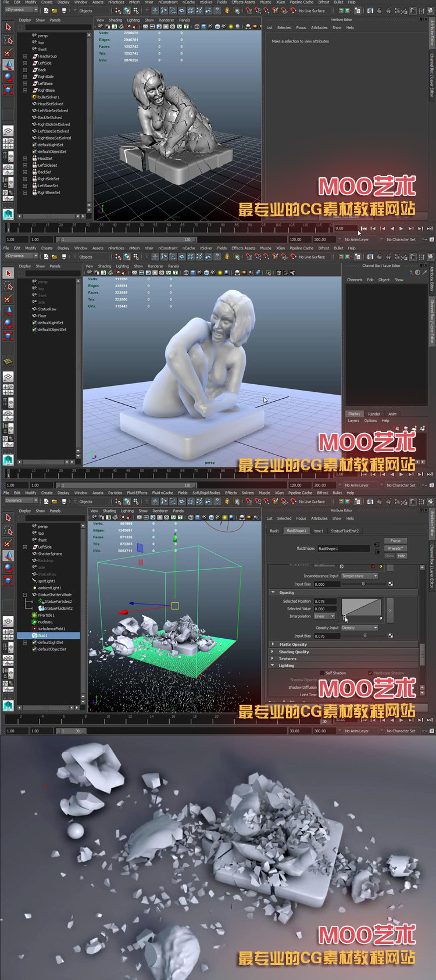Pick the Lasso select tool in bottom Maya window
This screenshot has width=436, height=980.
pyautogui.click(x=8, y=530)
